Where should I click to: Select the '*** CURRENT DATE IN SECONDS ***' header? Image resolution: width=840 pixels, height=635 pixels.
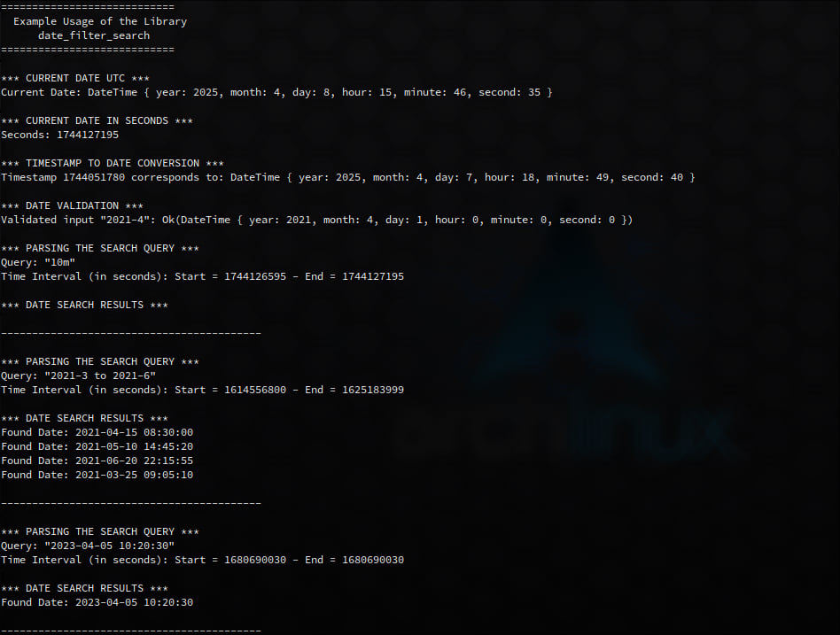(97, 120)
